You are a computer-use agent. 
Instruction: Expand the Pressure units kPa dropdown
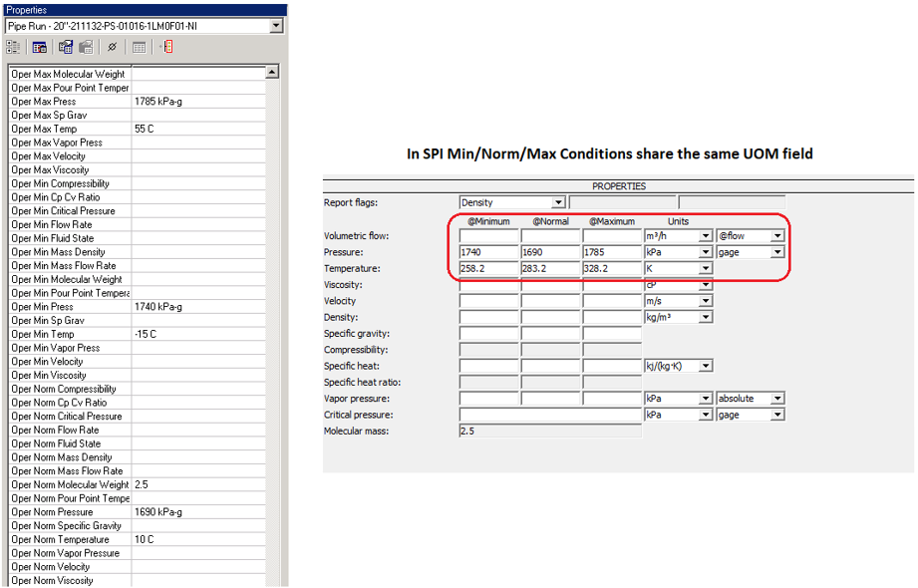coord(706,253)
